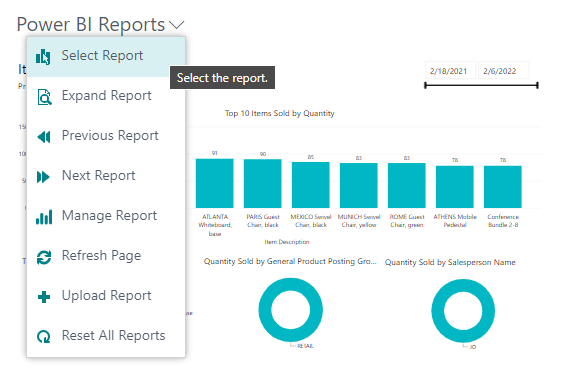Open the Power BI Reports dropdown chevron
Viewport: 568px width, 384px height.
177,25
